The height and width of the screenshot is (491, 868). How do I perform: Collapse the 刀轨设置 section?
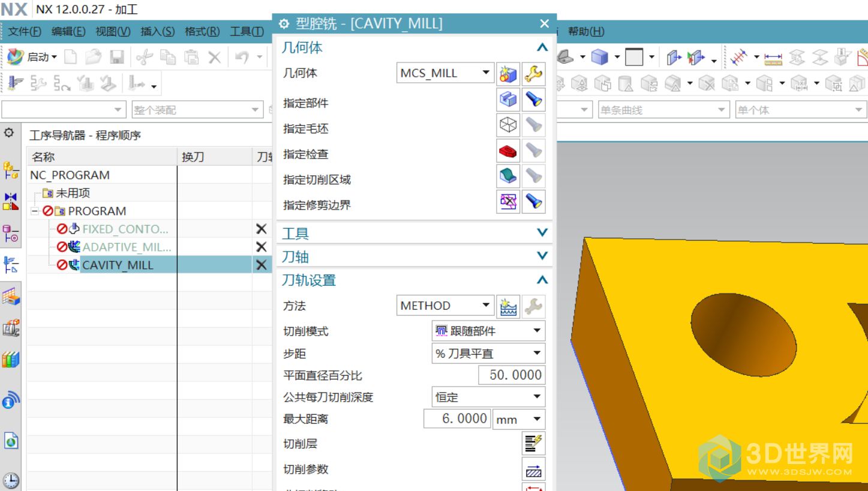pyautogui.click(x=542, y=279)
